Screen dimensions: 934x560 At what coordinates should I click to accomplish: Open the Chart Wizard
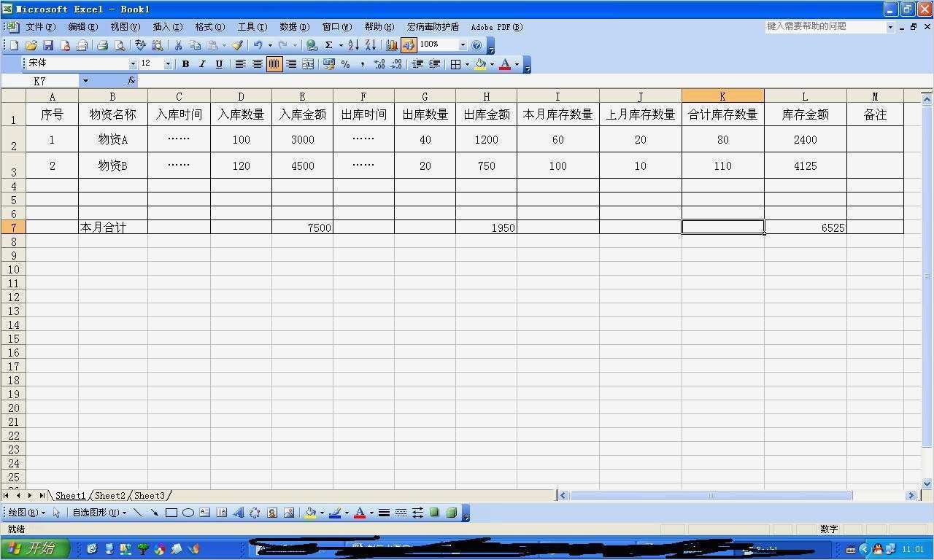(x=392, y=44)
